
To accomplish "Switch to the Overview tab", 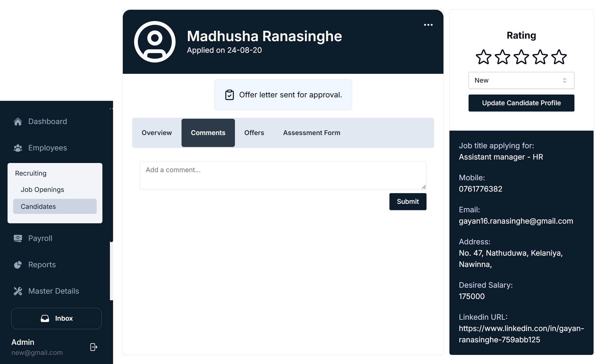I will coord(157,133).
